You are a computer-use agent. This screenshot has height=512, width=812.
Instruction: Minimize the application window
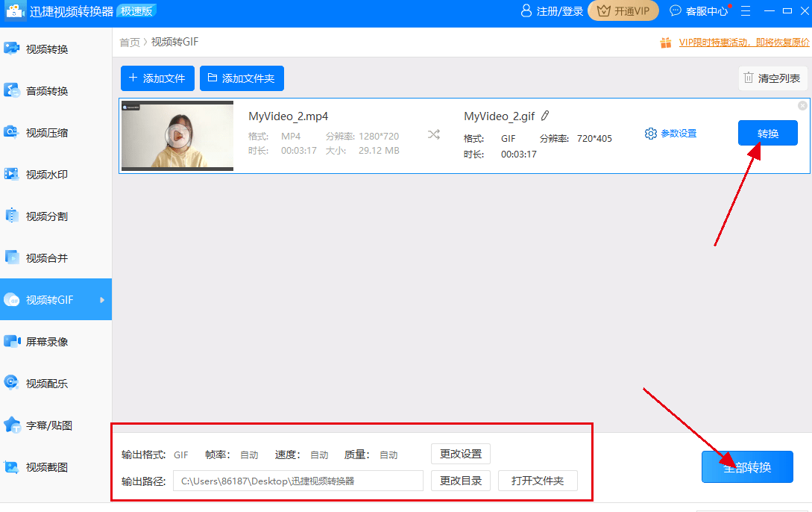(769, 11)
